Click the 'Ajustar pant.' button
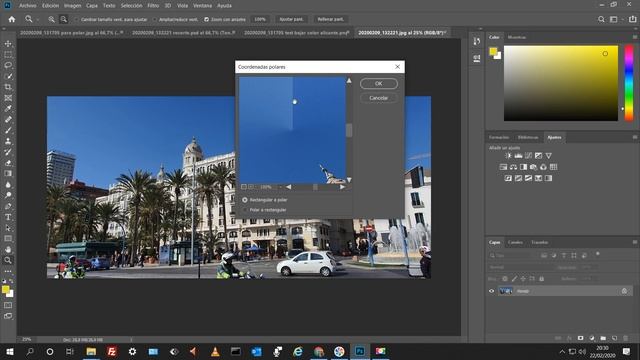The height and width of the screenshot is (360, 640). coord(291,19)
